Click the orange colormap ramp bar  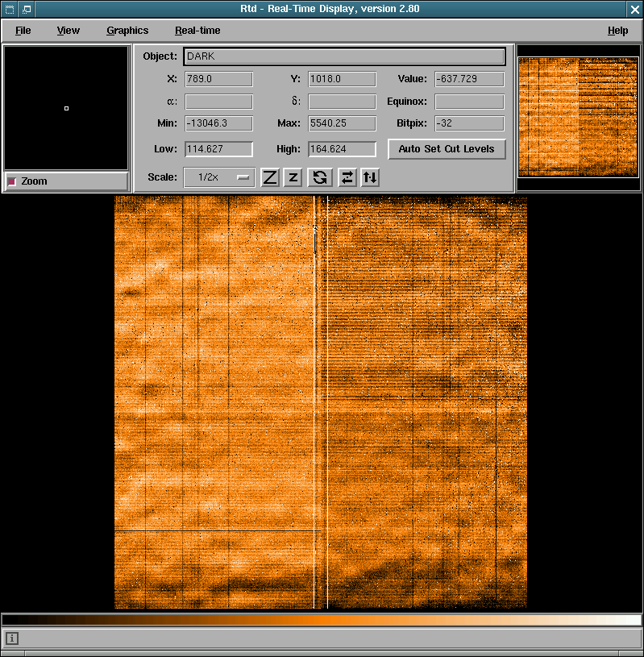(322, 620)
